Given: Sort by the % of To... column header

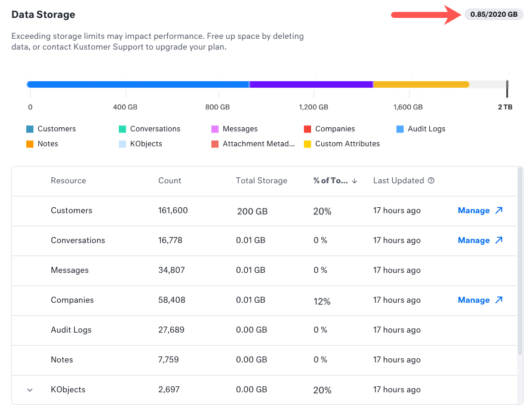Looking at the screenshot, I should 330,180.
